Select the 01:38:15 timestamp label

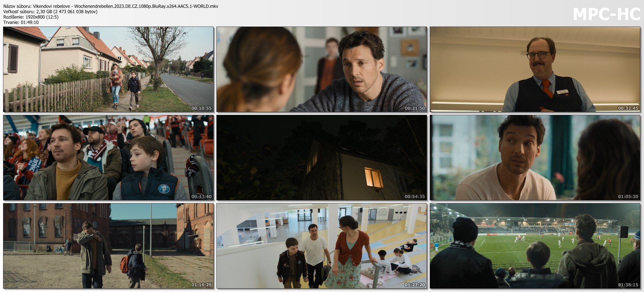(628, 285)
